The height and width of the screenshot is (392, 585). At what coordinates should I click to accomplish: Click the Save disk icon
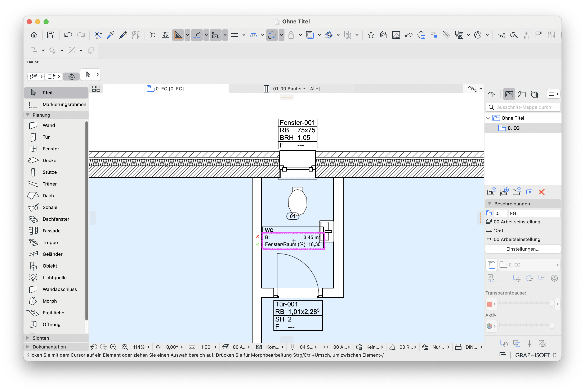(50, 35)
